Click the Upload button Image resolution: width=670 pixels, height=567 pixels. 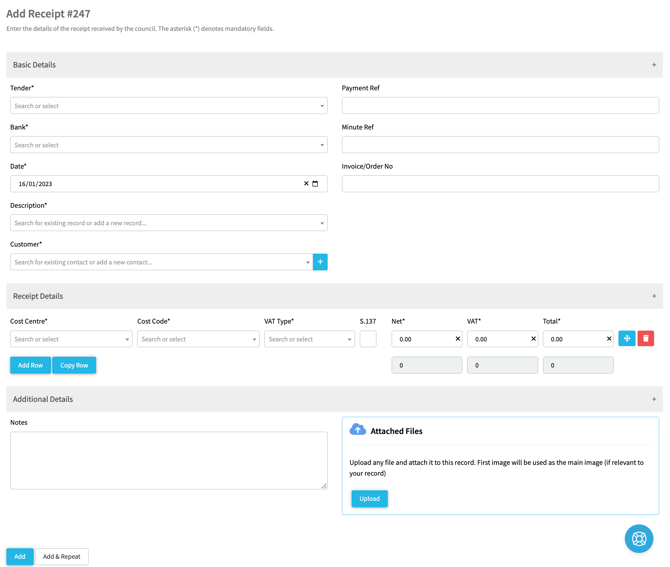pyautogui.click(x=369, y=498)
